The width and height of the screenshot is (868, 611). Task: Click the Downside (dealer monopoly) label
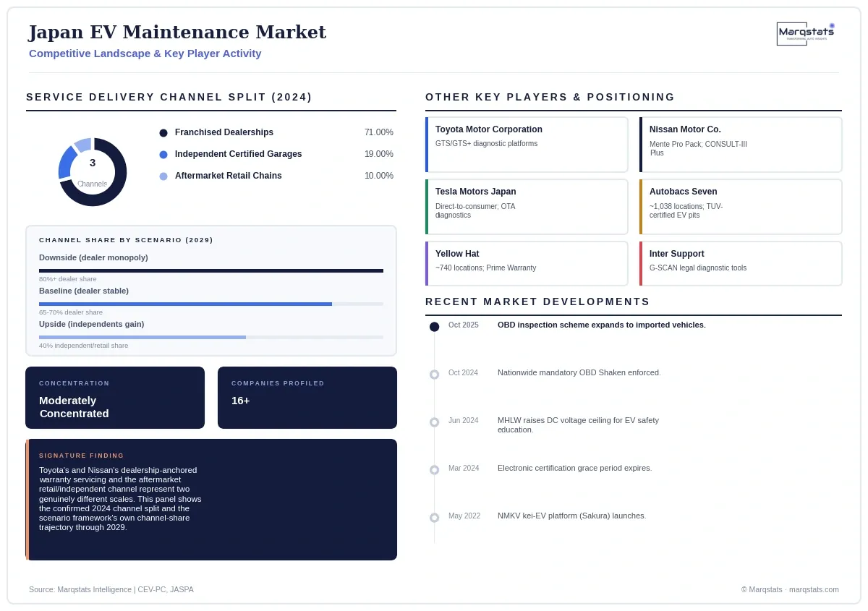click(x=93, y=257)
